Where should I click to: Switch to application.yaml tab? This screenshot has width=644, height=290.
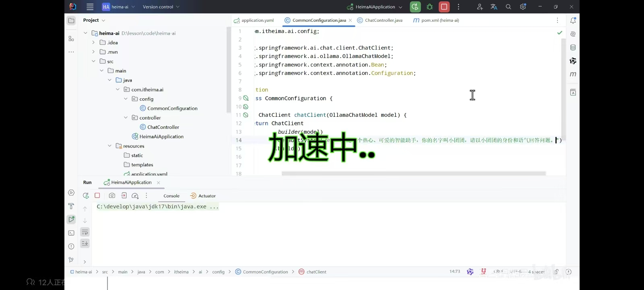[254, 20]
